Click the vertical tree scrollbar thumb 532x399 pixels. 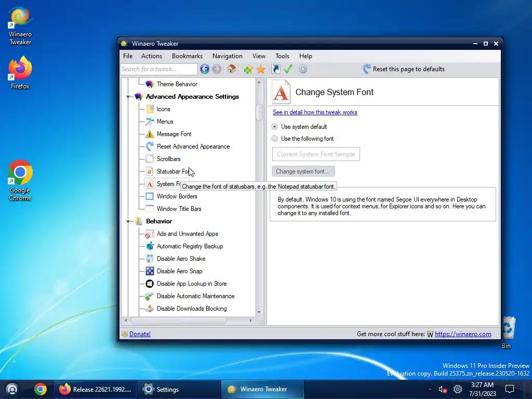click(259, 112)
